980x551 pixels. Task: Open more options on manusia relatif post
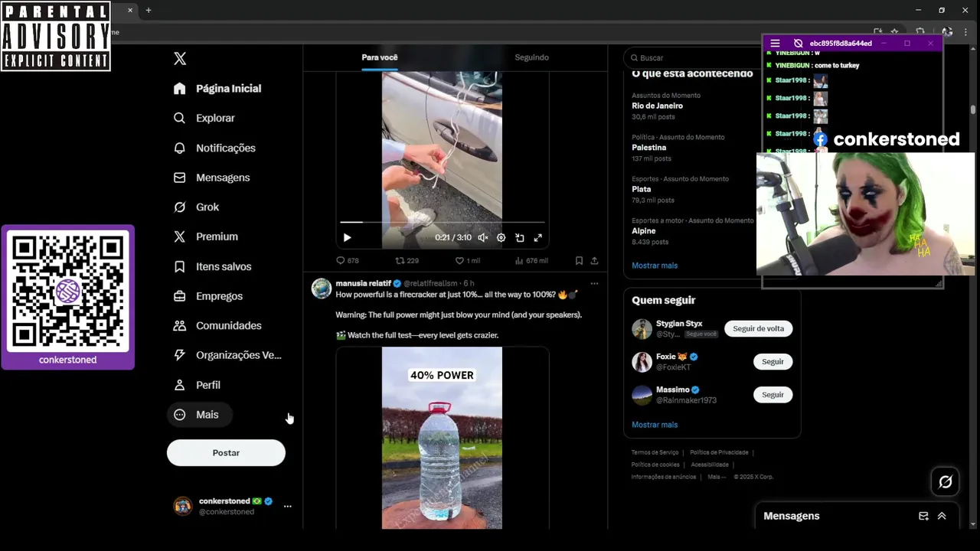(594, 284)
